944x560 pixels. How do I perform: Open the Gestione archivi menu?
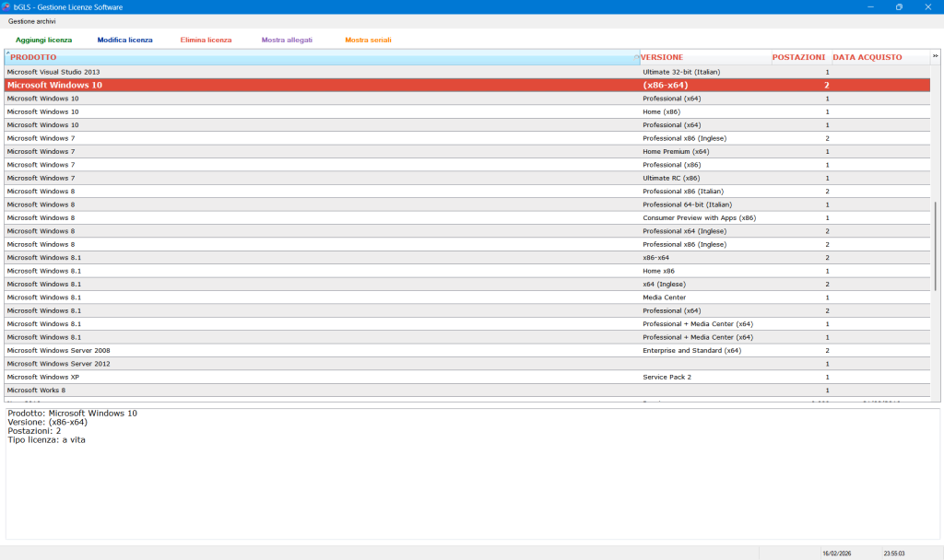point(32,21)
